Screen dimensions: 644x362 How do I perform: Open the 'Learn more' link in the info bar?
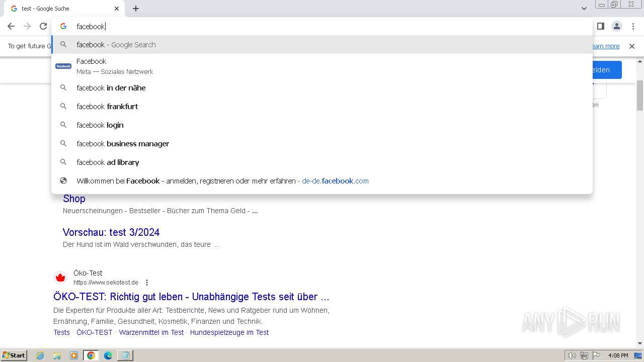pos(605,46)
